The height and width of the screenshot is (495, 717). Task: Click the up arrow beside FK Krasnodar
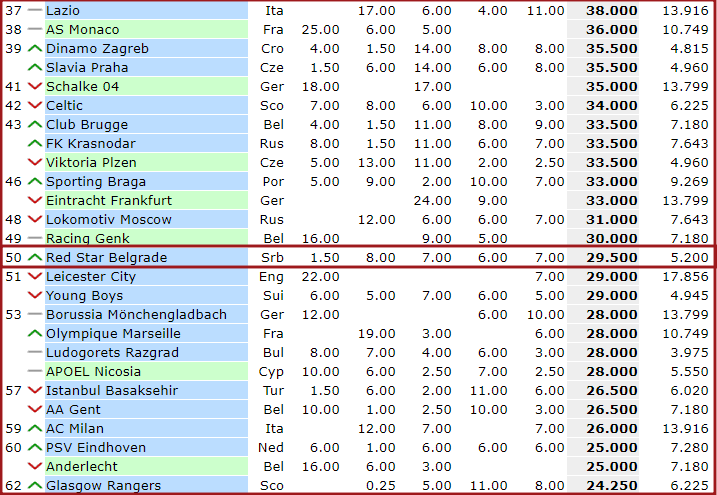35,144
